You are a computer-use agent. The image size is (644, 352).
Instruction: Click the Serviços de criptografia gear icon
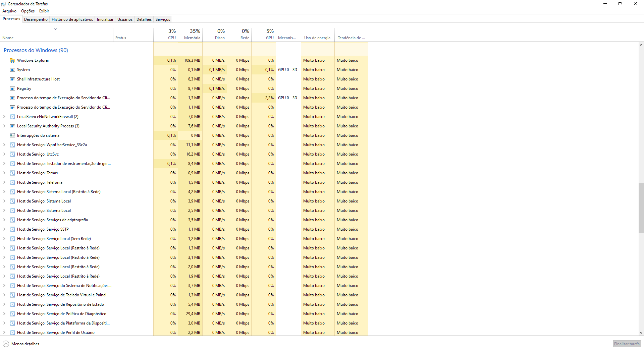[12, 220]
